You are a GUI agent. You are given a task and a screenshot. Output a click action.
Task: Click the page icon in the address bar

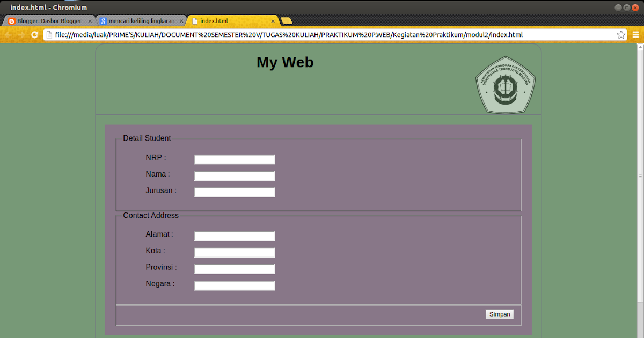point(49,35)
